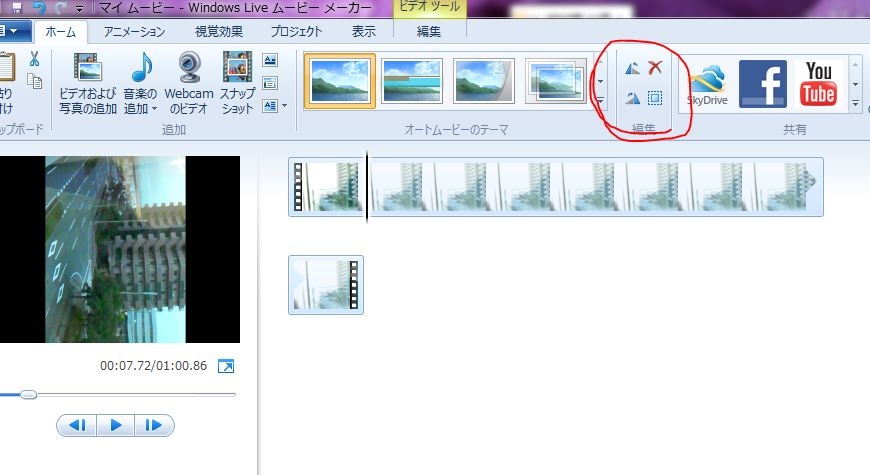870x475 pixels.
Task: Remove the selected clip with red X
Action: (655, 68)
